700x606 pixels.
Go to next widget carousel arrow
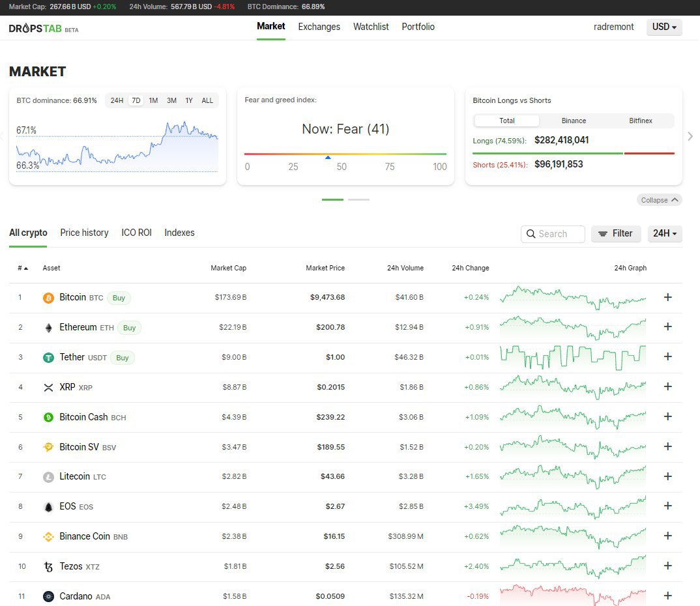point(690,136)
